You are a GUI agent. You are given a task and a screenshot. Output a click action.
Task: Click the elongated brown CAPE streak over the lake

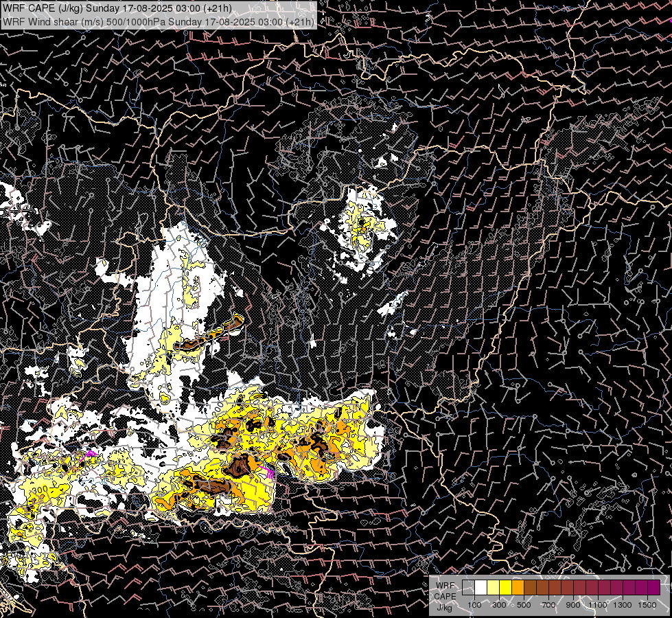tap(209, 332)
